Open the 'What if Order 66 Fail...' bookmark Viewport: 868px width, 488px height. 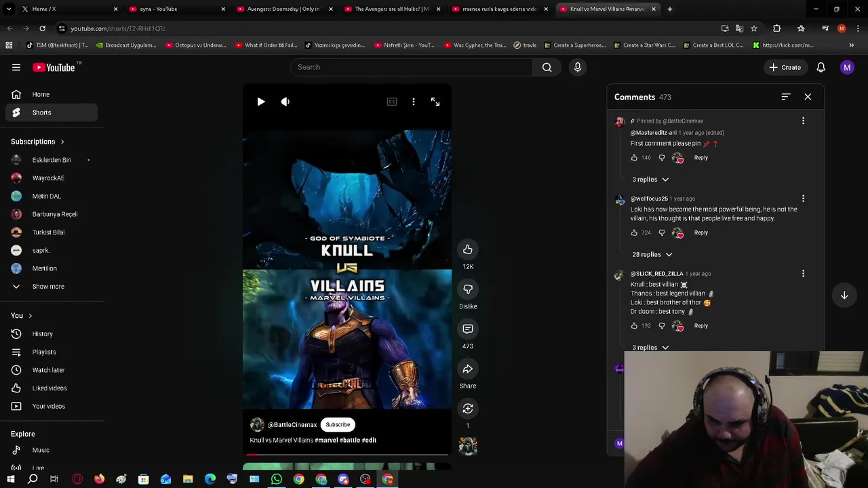click(x=266, y=45)
